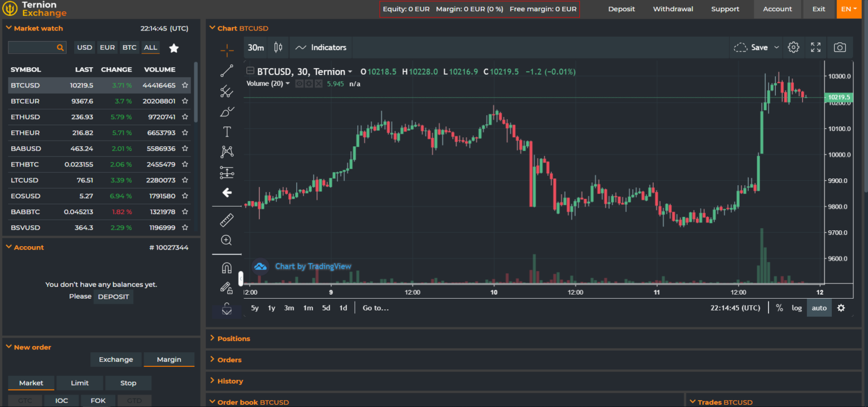Star the ETHBTC symbol row

(x=185, y=164)
